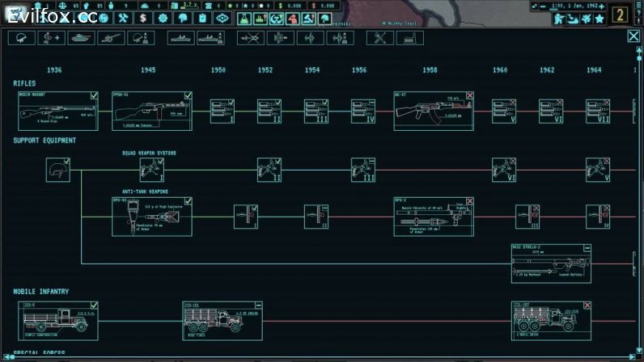Switch to the infantry helmet technology tab
Screen dimensions: 644x362
click(x=21, y=37)
